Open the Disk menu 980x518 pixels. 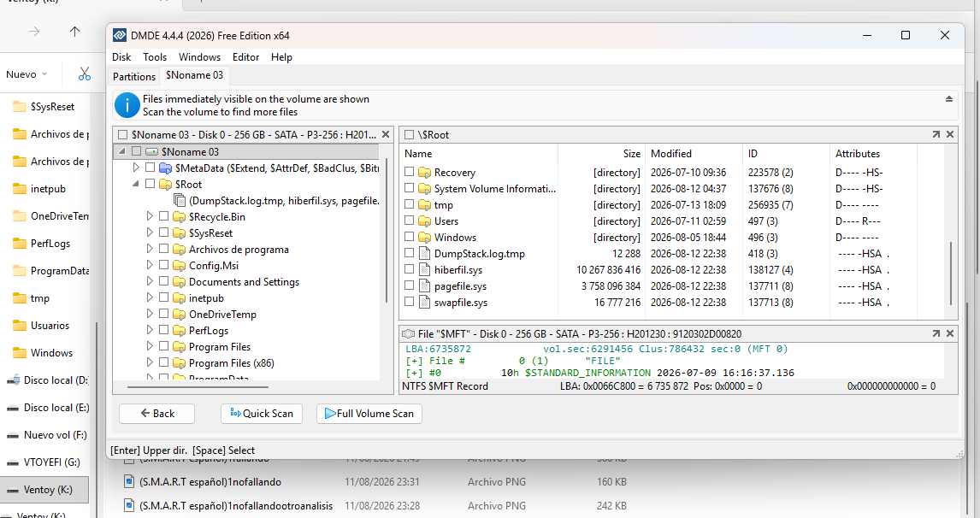point(121,57)
